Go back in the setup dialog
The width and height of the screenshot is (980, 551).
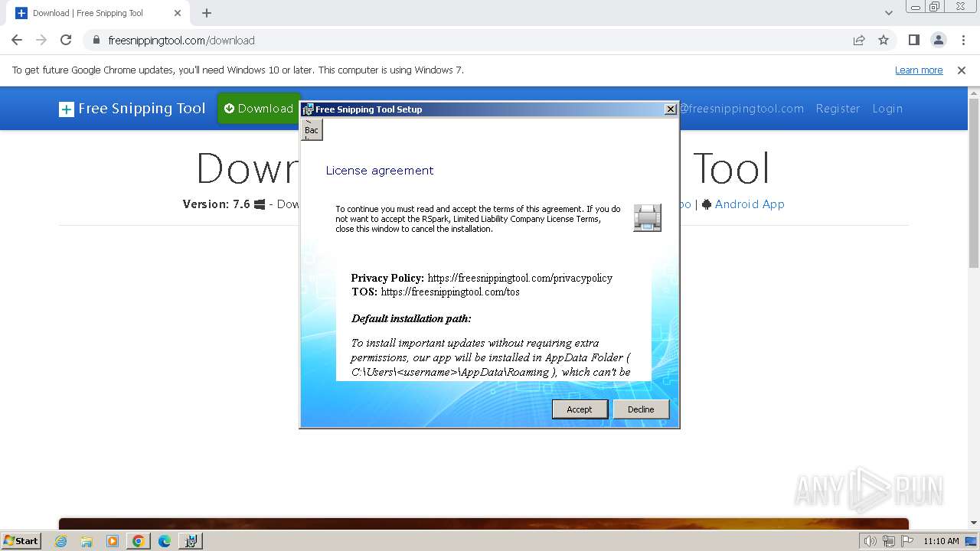tap(312, 130)
